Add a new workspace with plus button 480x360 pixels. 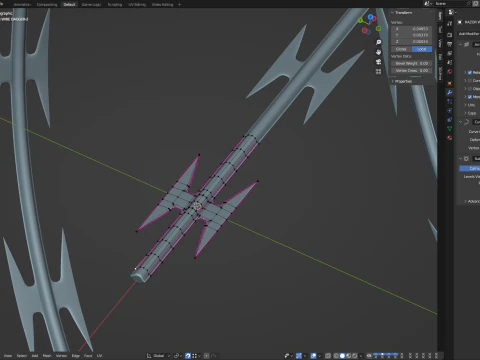click(x=179, y=4)
